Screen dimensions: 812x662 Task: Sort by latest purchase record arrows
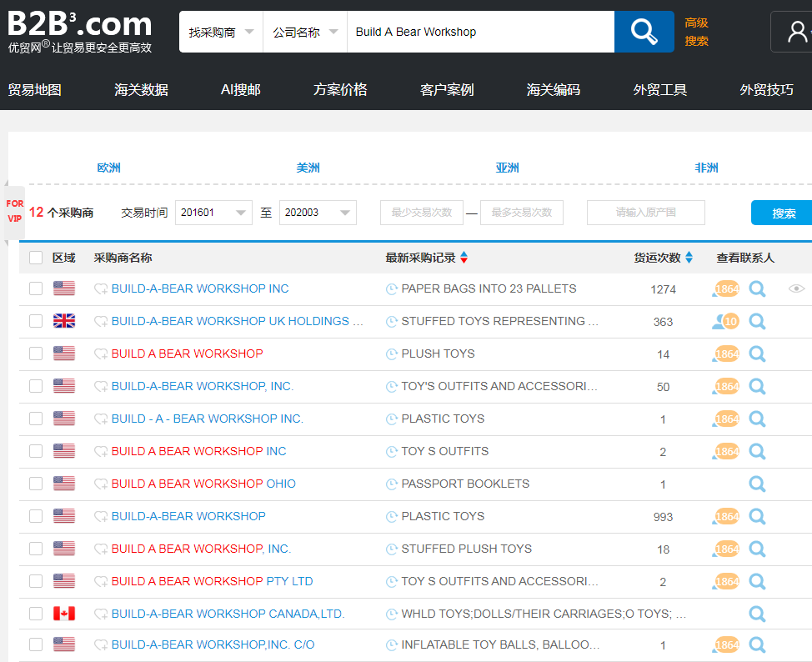[x=464, y=258]
